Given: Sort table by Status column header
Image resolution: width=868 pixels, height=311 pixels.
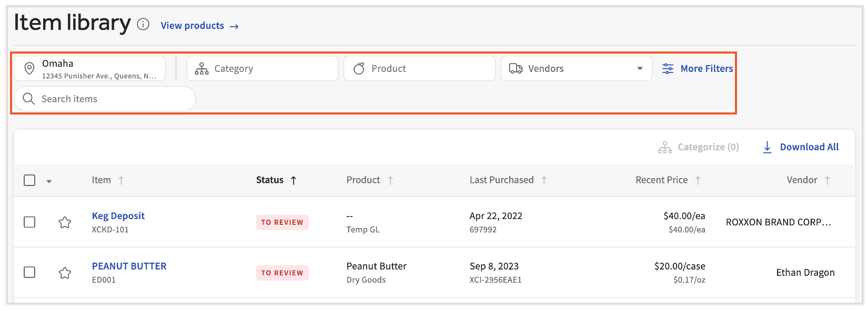Looking at the screenshot, I should (270, 180).
